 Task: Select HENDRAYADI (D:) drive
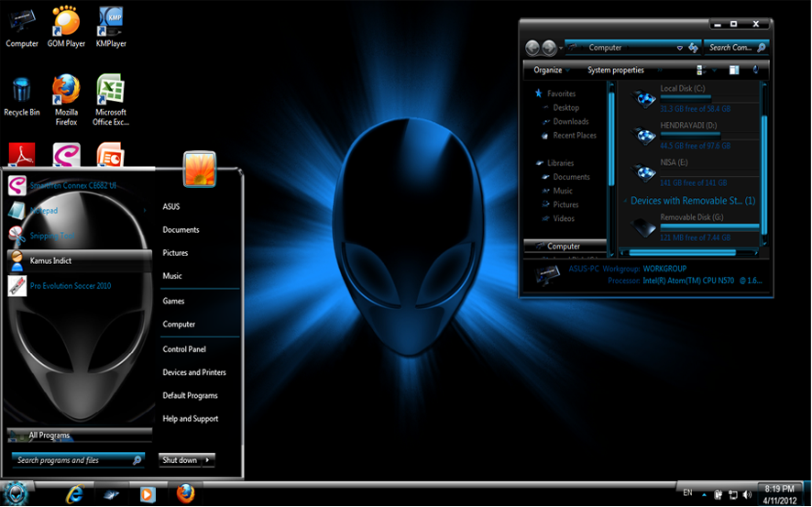(693, 136)
